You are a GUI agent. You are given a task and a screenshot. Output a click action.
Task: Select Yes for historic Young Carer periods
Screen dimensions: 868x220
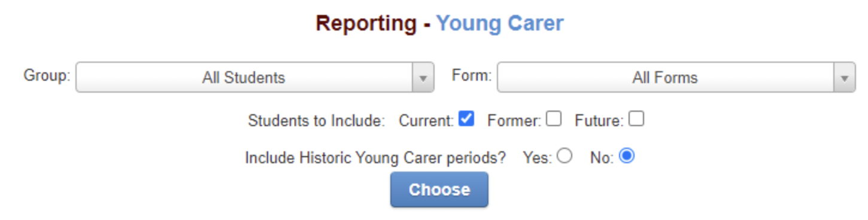(564, 156)
